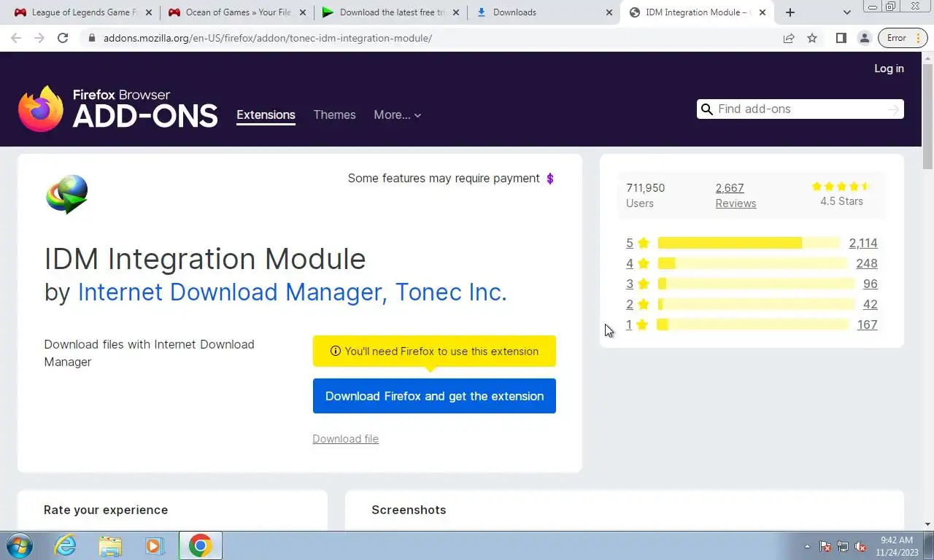Open the 2,667 Reviews link
This screenshot has width=934, height=560.
click(736, 195)
